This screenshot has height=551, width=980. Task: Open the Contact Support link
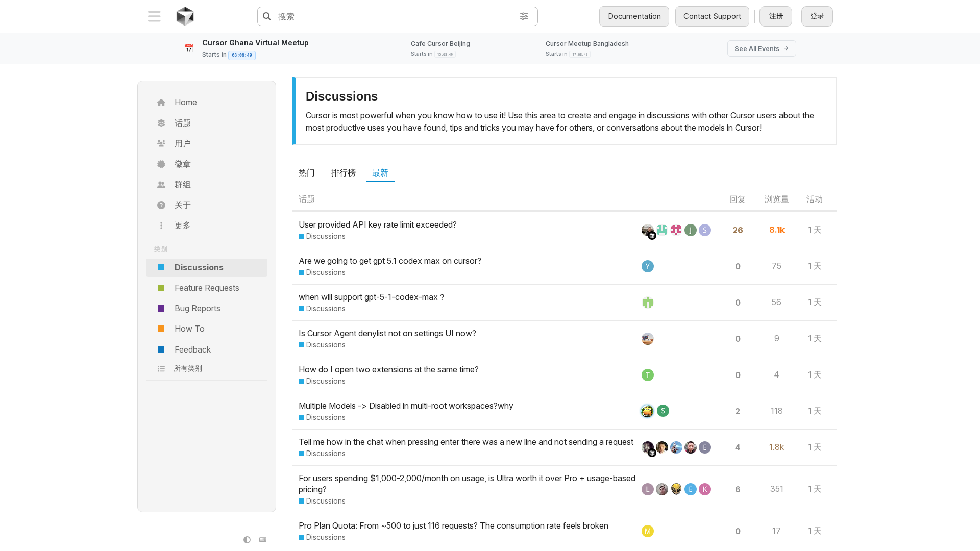click(712, 16)
